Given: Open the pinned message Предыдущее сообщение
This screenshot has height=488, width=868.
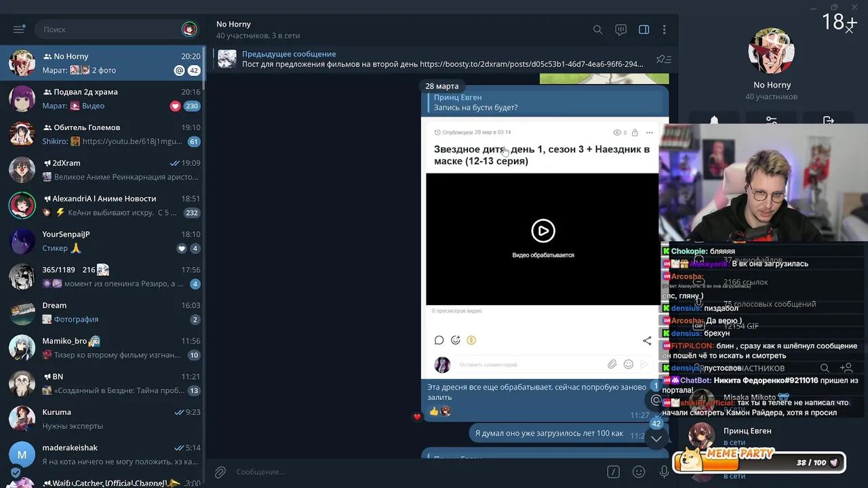Looking at the screenshot, I should point(442,59).
